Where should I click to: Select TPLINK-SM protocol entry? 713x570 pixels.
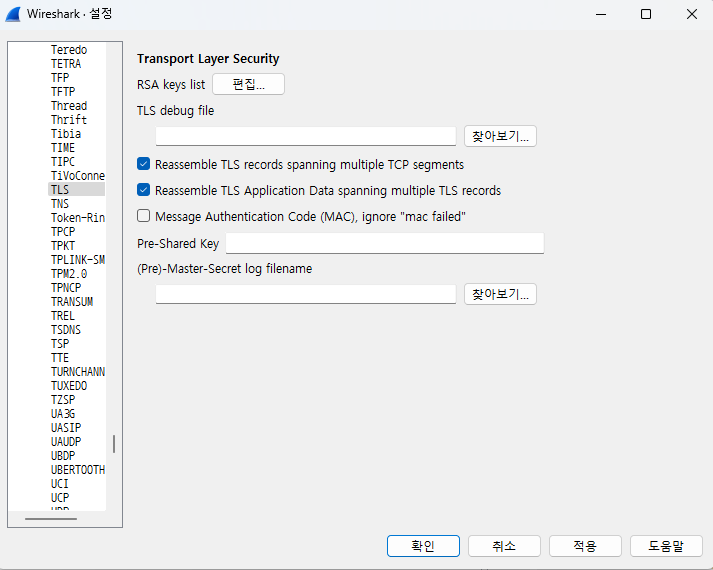coord(78,260)
